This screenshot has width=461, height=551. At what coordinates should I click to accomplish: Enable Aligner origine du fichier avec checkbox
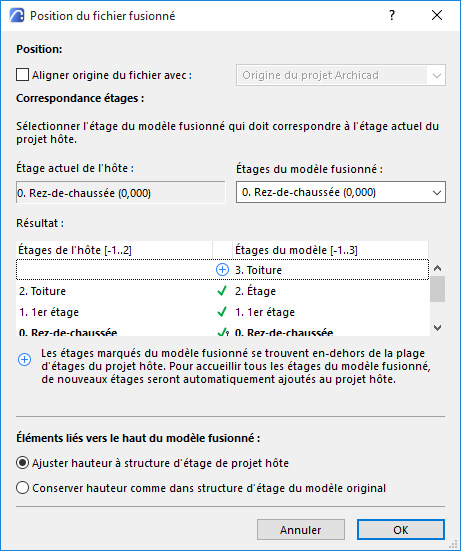pyautogui.click(x=22, y=75)
